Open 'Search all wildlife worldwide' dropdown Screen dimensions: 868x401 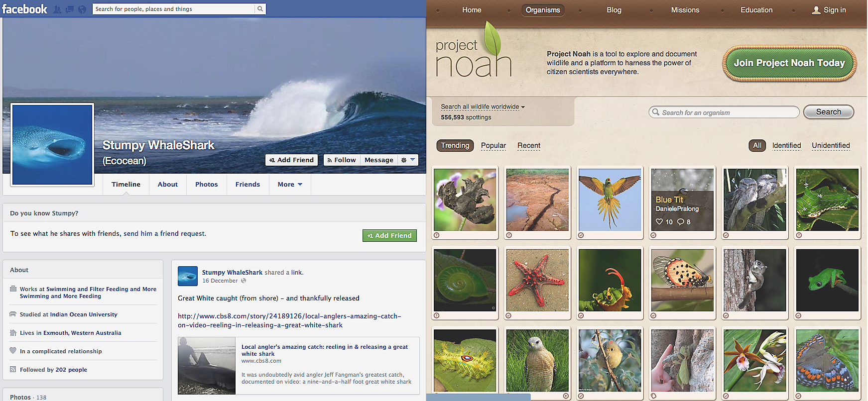pos(483,106)
